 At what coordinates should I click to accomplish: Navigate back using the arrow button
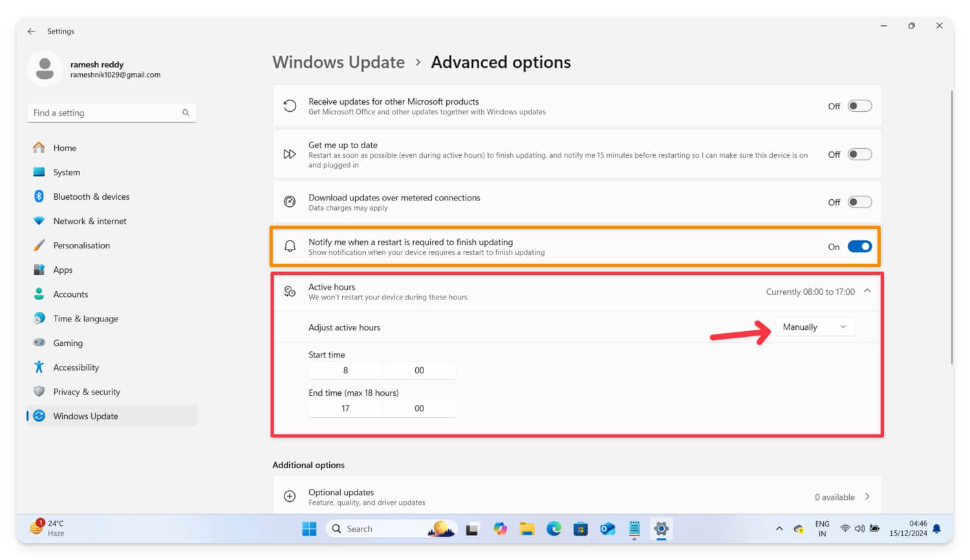point(31,31)
